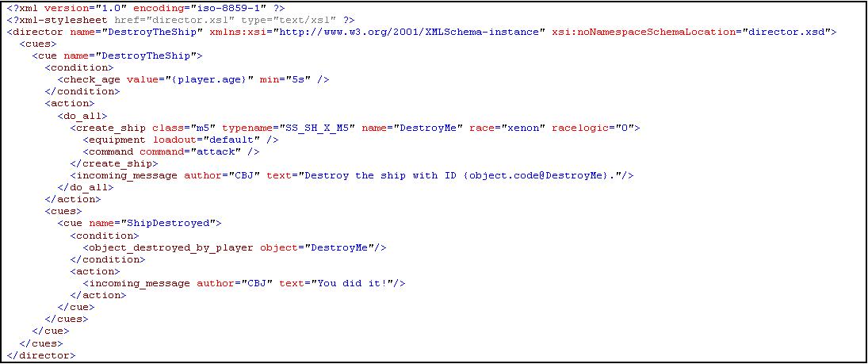Click the check_age tag name
Screen dimensions: 868x364
coord(92,79)
